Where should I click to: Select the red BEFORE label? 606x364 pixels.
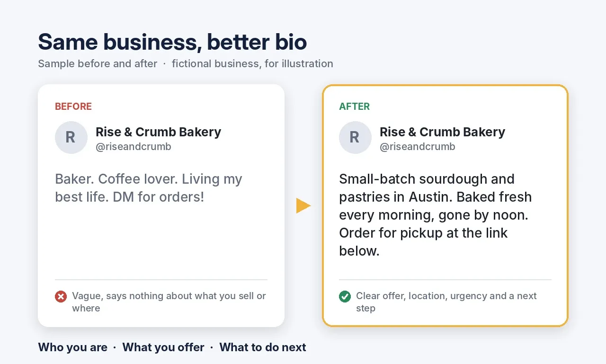click(x=73, y=107)
